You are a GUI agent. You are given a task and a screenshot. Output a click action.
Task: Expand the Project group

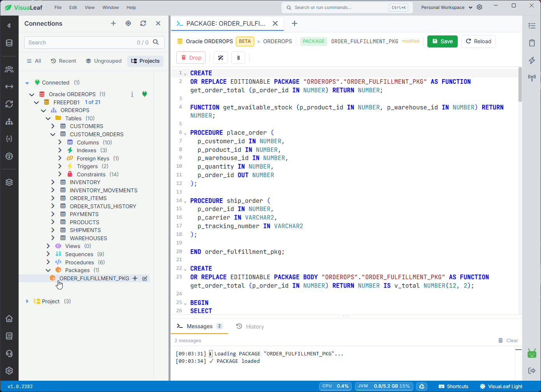click(x=27, y=301)
